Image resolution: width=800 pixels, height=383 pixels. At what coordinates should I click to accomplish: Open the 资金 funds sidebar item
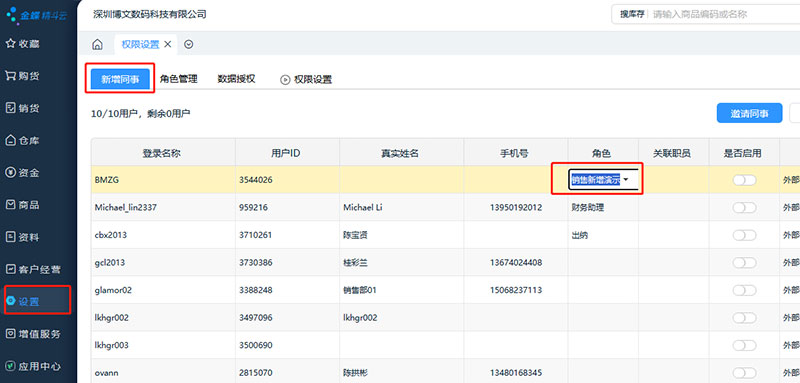point(23,172)
